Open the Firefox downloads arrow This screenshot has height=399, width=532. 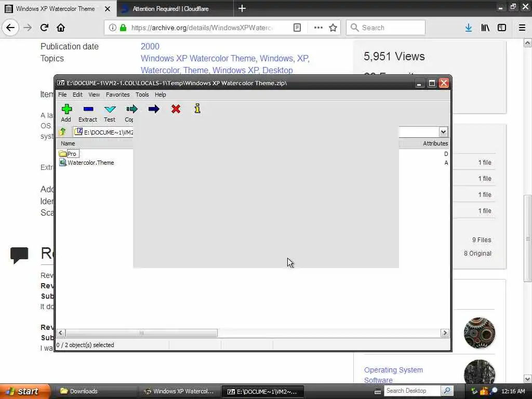[x=469, y=28]
